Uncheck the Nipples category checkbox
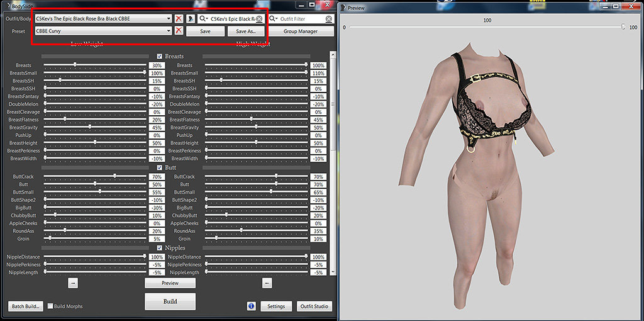The image size is (644, 321). pyautogui.click(x=160, y=248)
